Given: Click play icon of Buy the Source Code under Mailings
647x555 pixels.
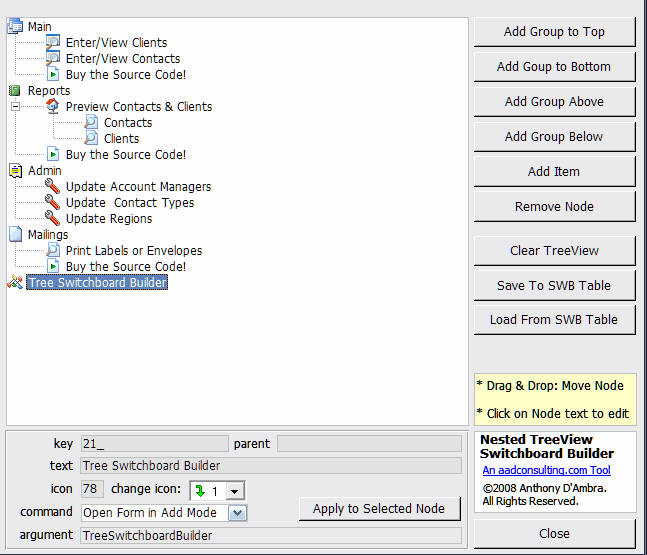Looking at the screenshot, I should tap(53, 266).
